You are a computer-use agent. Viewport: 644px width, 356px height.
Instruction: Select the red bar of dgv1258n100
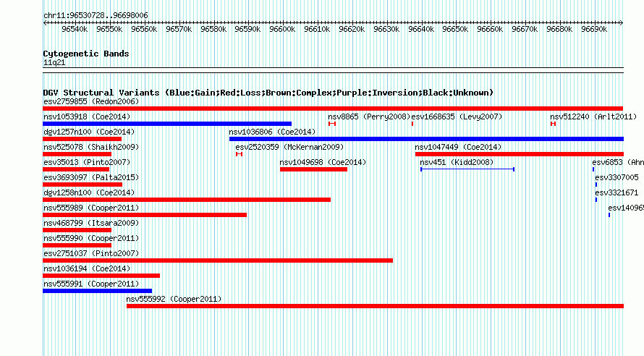click(187, 200)
